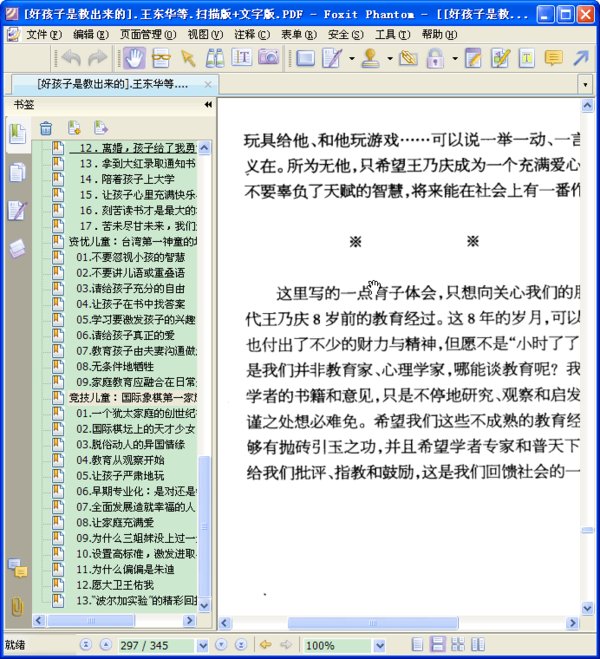Go to the next page
This screenshot has width=600, height=659.
pyautogui.click(x=221, y=644)
